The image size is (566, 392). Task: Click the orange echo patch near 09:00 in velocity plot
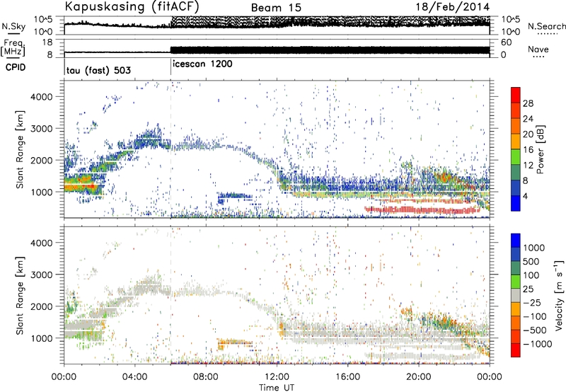coord(235,342)
